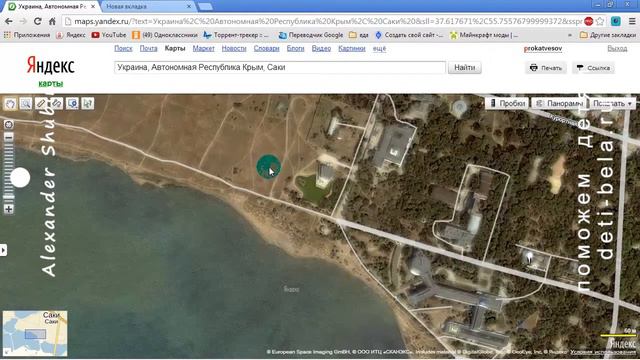Click the prokatvesov account name

tap(543, 48)
